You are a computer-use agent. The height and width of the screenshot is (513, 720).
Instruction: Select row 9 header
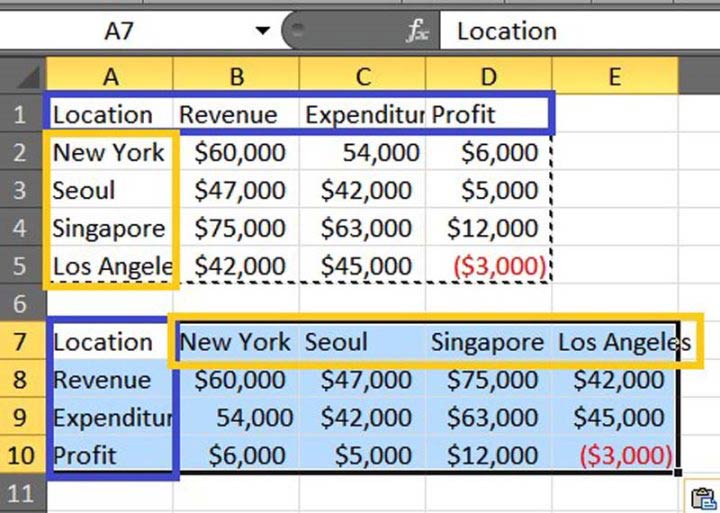(x=23, y=417)
